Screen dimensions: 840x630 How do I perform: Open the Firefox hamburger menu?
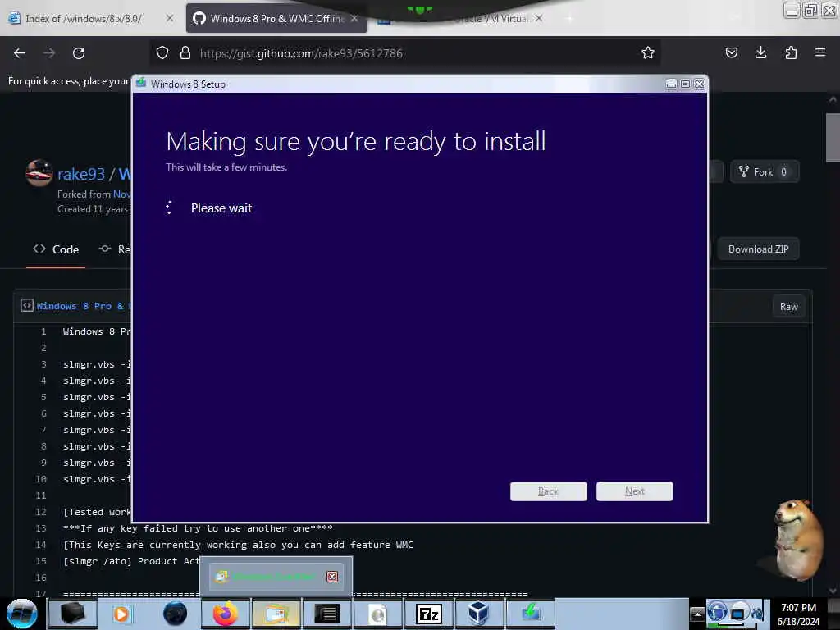tap(820, 53)
